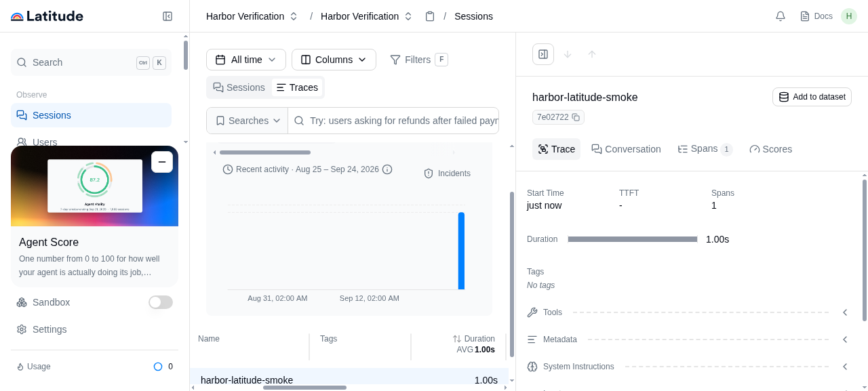Collapse the trace detail panel
The height and width of the screenshot is (391, 868).
coord(543,54)
